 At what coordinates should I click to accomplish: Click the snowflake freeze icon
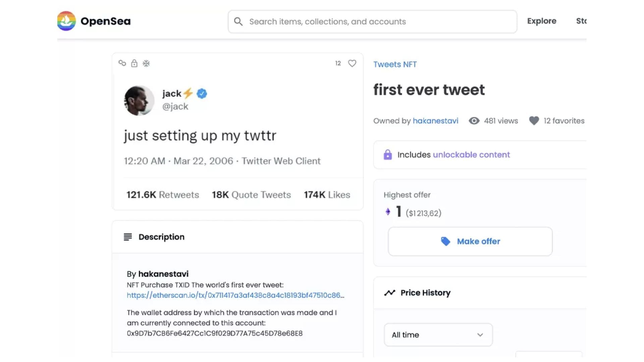[x=146, y=63]
